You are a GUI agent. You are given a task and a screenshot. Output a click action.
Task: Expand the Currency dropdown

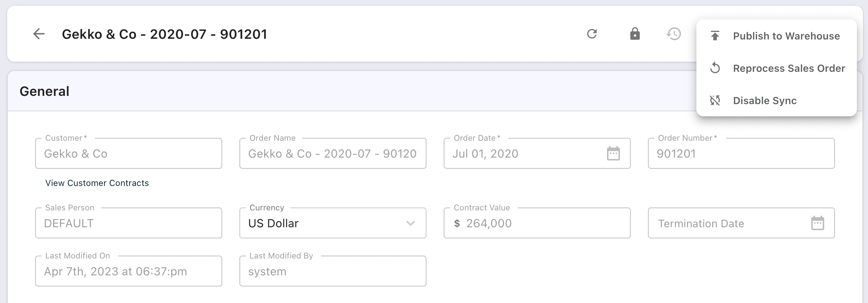pyautogui.click(x=410, y=223)
